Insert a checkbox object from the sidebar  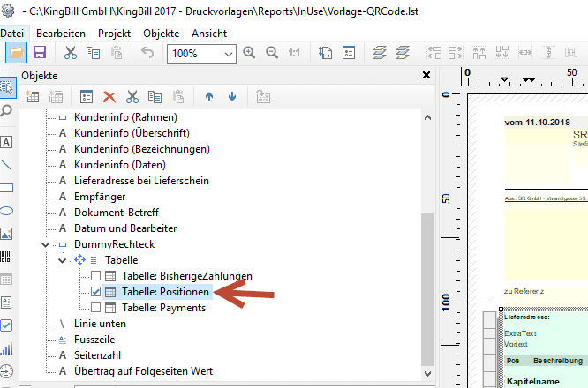(x=6, y=325)
